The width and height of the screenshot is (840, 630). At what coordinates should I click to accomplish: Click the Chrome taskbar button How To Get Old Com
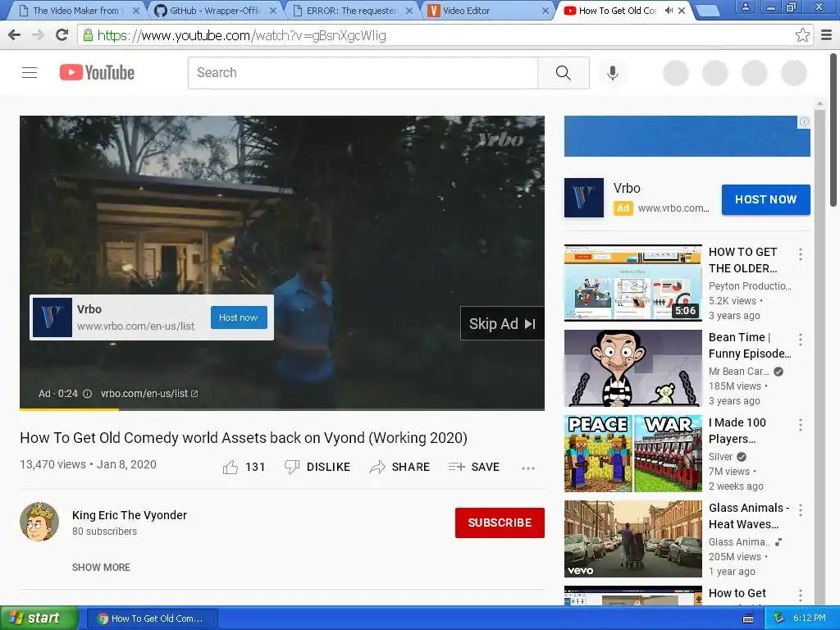(x=152, y=619)
